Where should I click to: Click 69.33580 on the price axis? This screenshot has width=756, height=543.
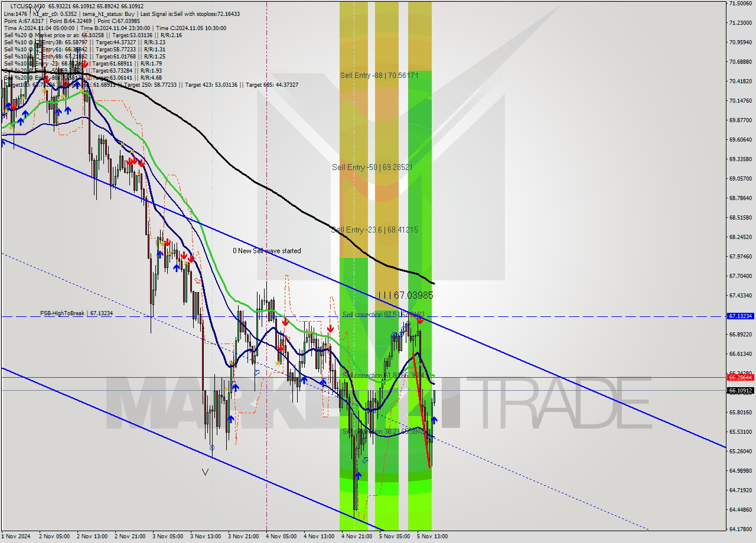tap(740, 159)
